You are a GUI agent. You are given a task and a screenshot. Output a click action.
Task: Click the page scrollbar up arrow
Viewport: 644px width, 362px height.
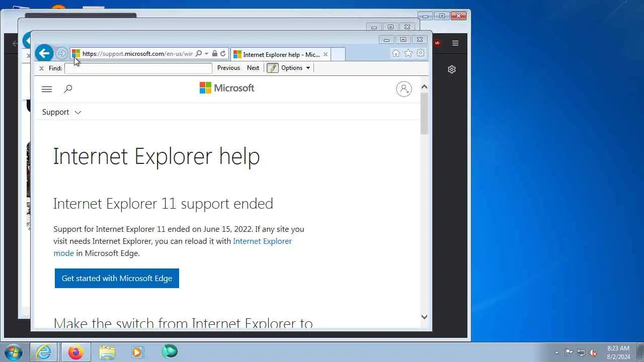point(424,87)
